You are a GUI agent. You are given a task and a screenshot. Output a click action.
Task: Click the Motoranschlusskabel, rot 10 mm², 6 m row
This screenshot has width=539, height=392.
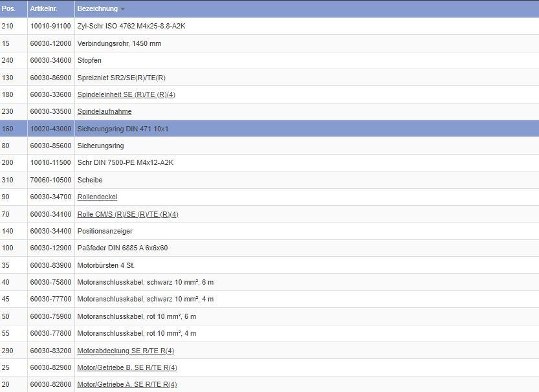point(137,316)
